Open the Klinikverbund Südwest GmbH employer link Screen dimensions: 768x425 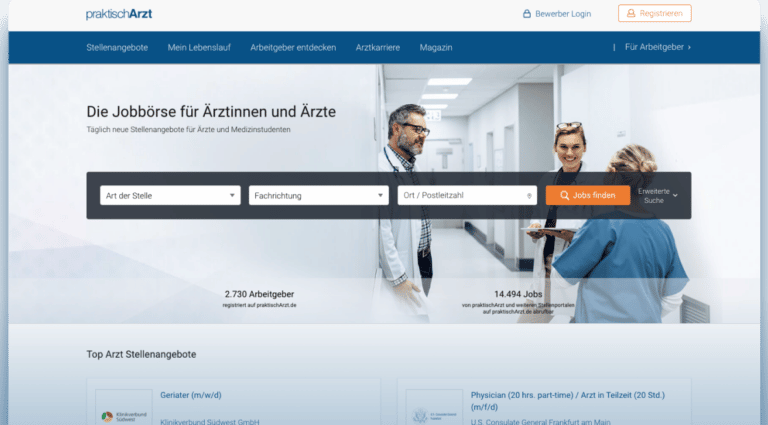click(x=210, y=421)
